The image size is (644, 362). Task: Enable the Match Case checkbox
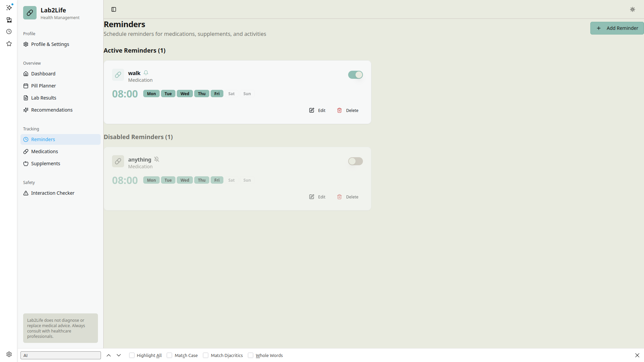click(169, 355)
